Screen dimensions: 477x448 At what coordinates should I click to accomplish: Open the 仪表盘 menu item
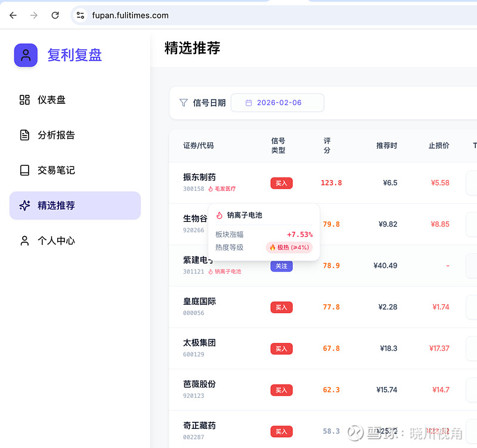[x=51, y=100]
